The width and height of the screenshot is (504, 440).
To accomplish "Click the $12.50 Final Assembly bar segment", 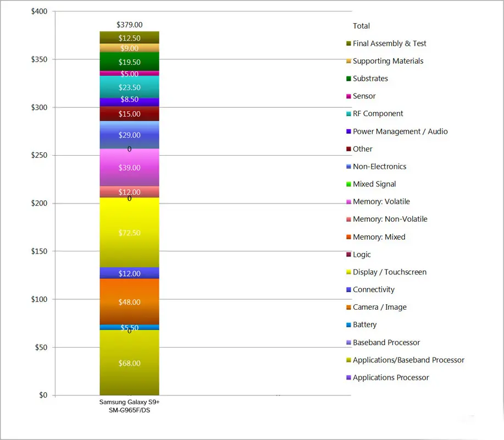I will [129, 37].
